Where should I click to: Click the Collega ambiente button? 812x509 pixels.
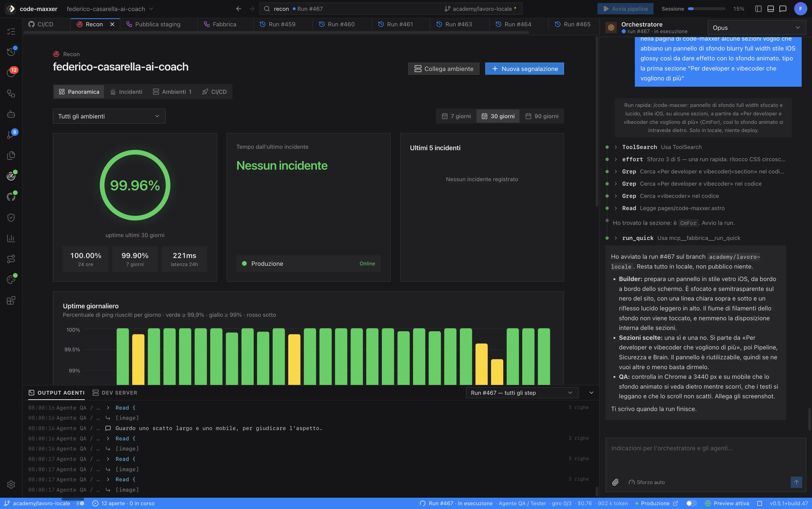(x=444, y=69)
